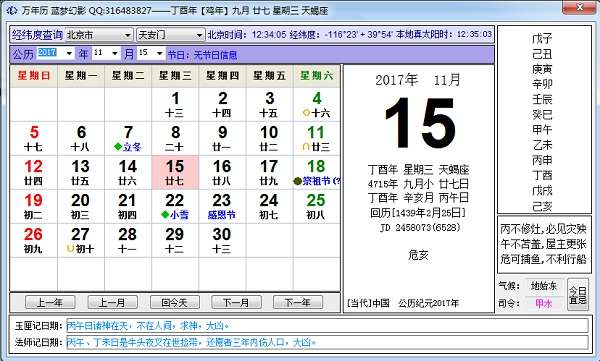Screen dimensions: 600x361
Task: Return to today with 回今天
Action: [174, 302]
